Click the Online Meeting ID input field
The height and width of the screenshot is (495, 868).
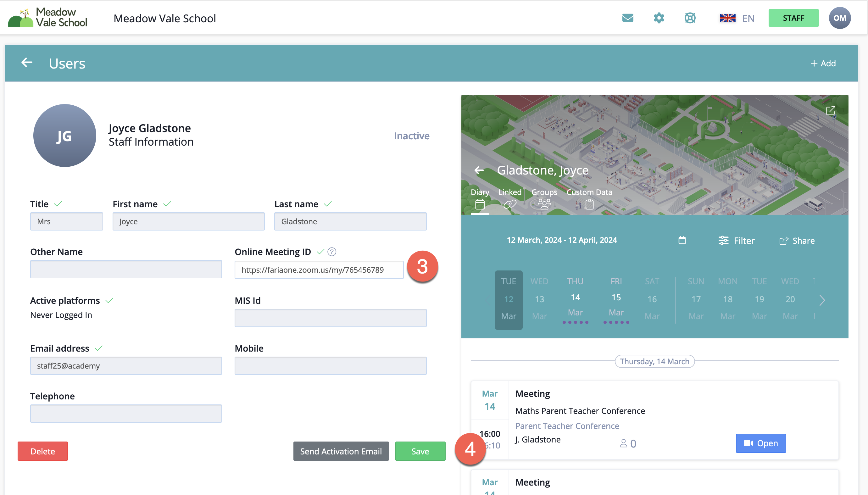[319, 270]
